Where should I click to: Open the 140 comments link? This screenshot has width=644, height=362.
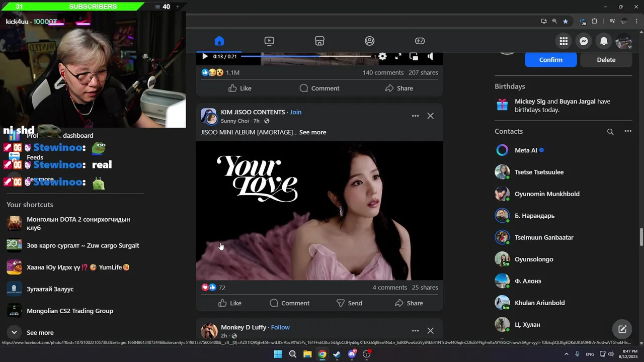tap(383, 72)
